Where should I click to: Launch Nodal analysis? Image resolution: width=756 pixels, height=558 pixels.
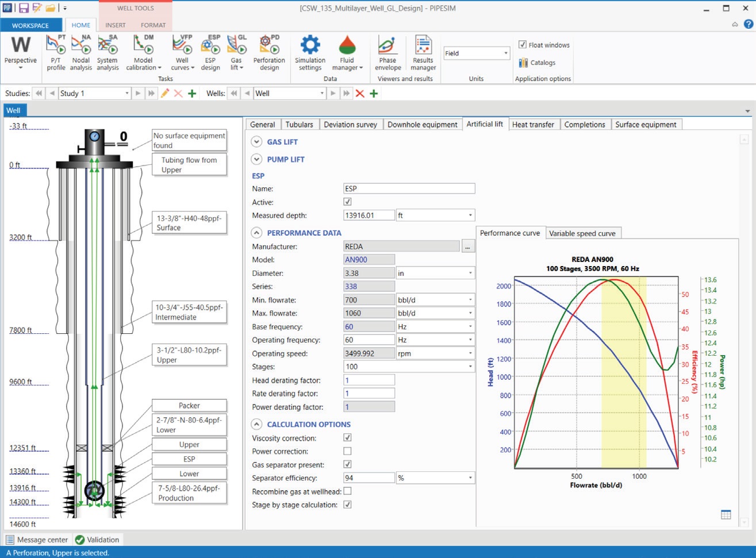(x=80, y=52)
